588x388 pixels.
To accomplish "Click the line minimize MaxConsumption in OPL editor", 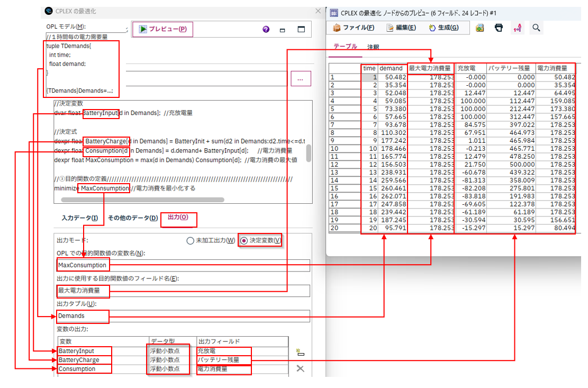I will [124, 188].
